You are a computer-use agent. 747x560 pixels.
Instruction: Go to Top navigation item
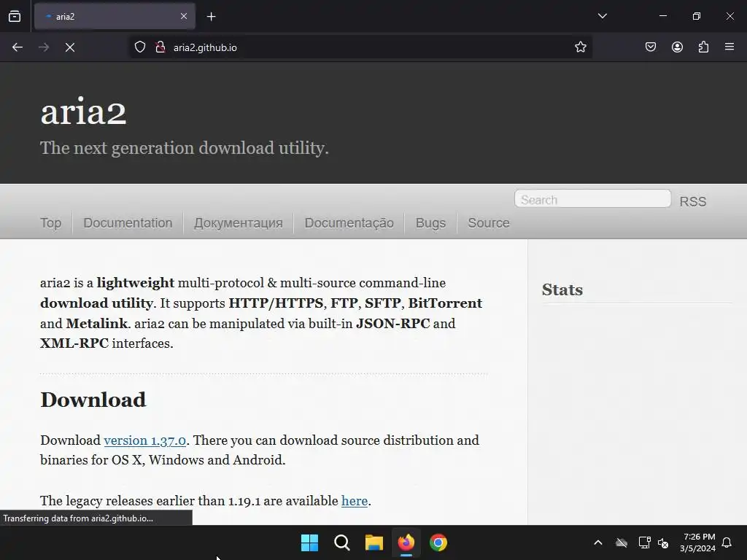tap(50, 223)
